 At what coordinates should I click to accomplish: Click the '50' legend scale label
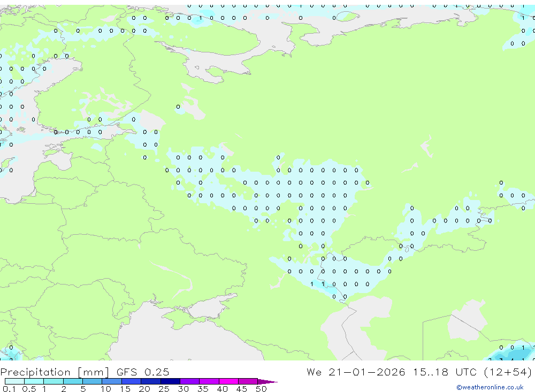point(261,389)
